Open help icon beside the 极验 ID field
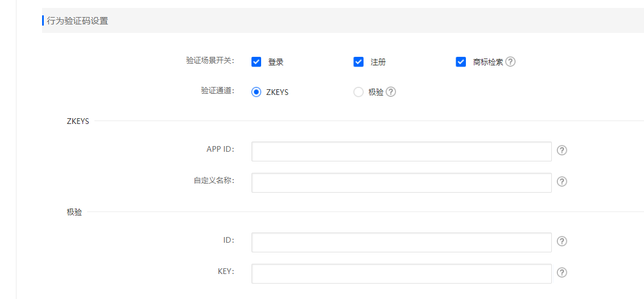 (x=562, y=241)
